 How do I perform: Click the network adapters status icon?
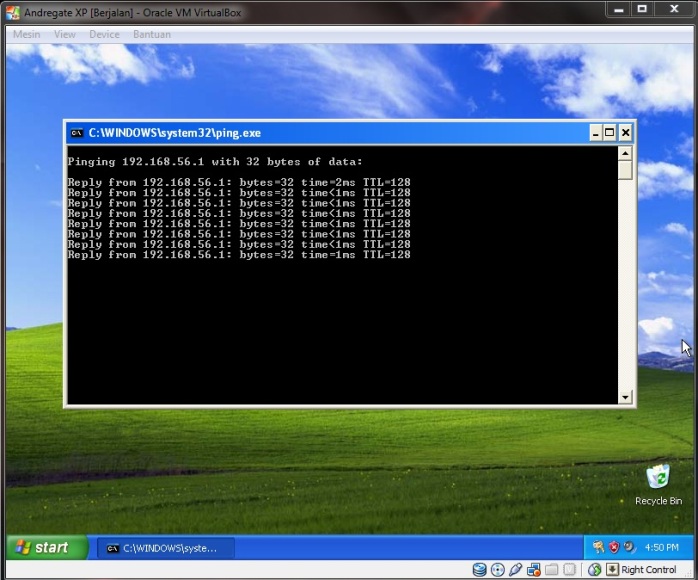coord(533,569)
